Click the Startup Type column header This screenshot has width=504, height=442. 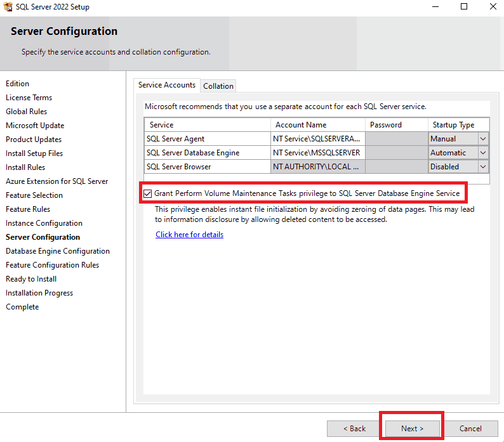click(453, 125)
